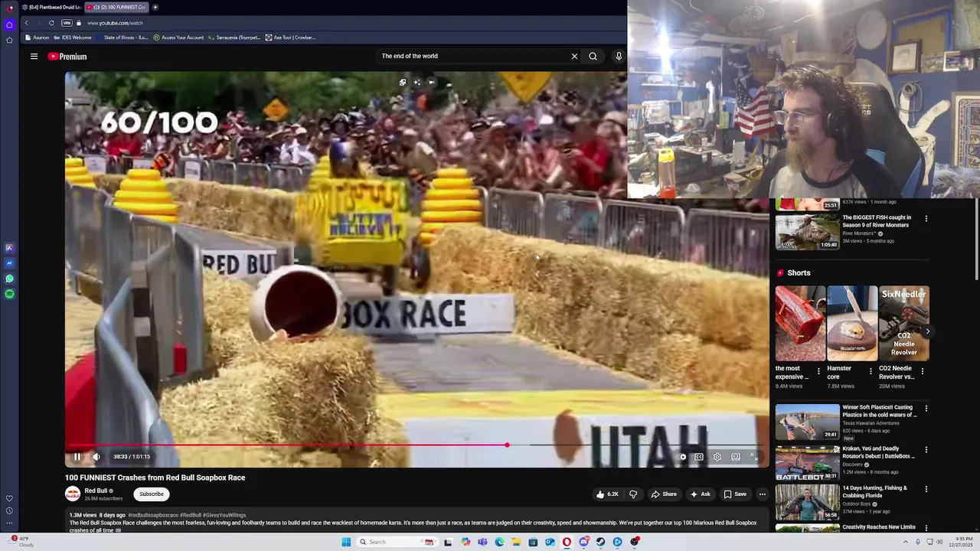Open options for Creativity Reaches New Limits

tap(926, 528)
